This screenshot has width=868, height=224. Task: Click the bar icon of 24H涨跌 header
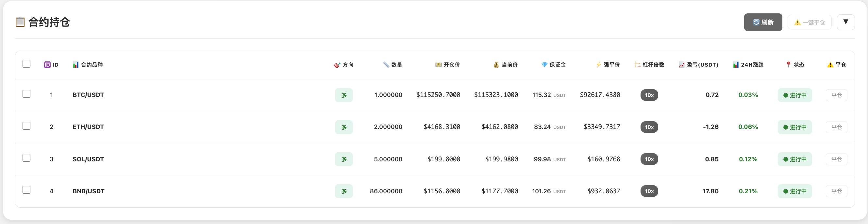click(736, 65)
